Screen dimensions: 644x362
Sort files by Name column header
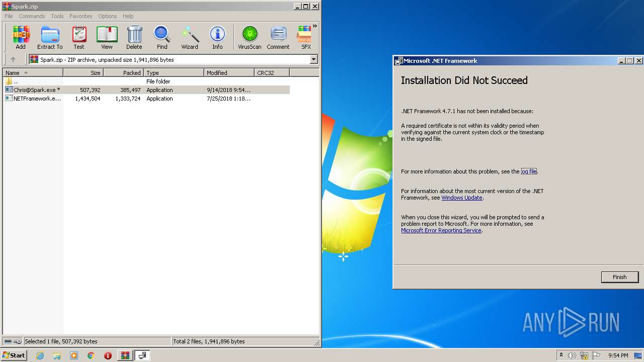(x=33, y=73)
